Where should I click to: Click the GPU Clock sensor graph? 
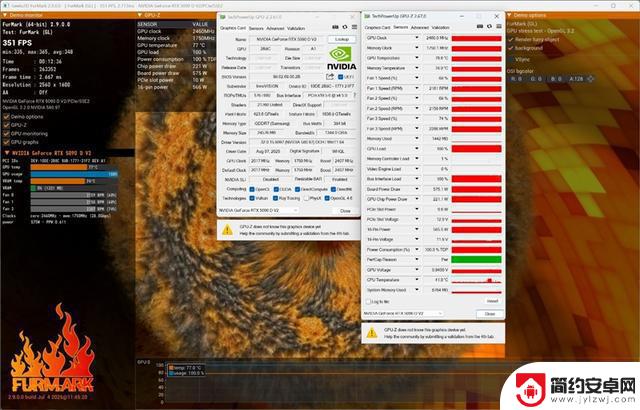coord(476,38)
